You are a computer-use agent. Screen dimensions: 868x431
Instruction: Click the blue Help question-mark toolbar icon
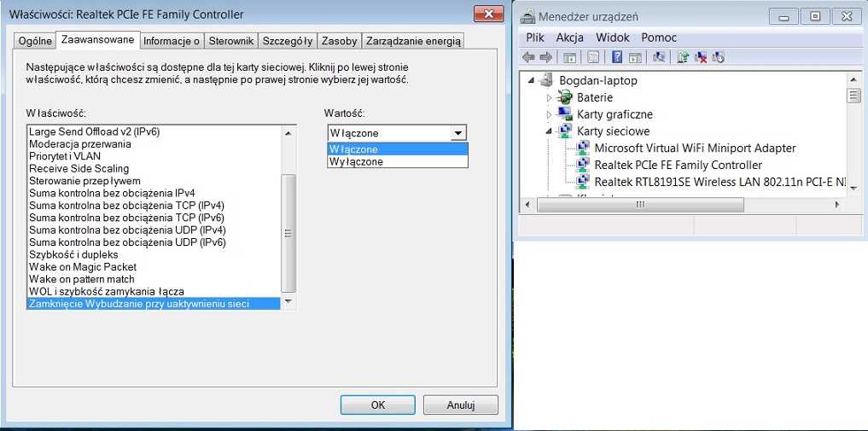618,57
